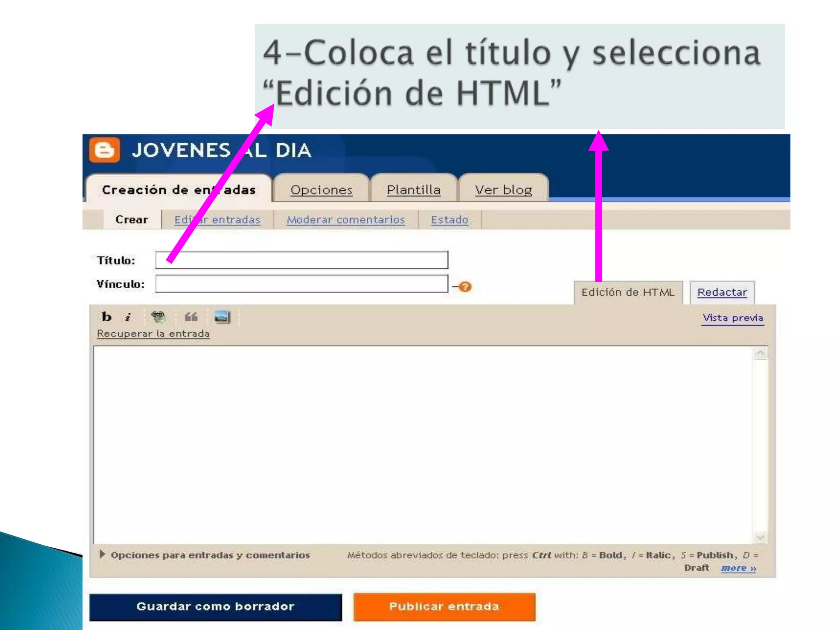Select the Creación de entradas tab
Image resolution: width=840 pixels, height=630 pixels.
tap(179, 189)
